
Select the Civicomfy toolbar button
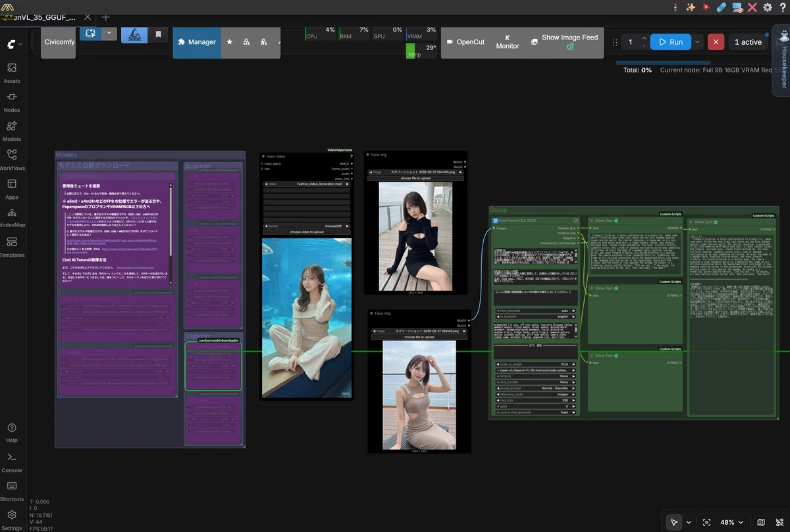[59, 41]
